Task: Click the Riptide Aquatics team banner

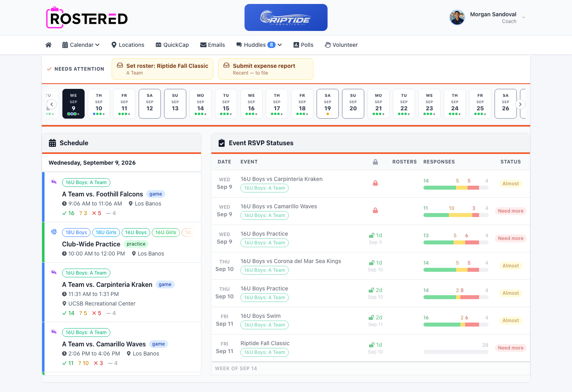Action: pos(286,17)
